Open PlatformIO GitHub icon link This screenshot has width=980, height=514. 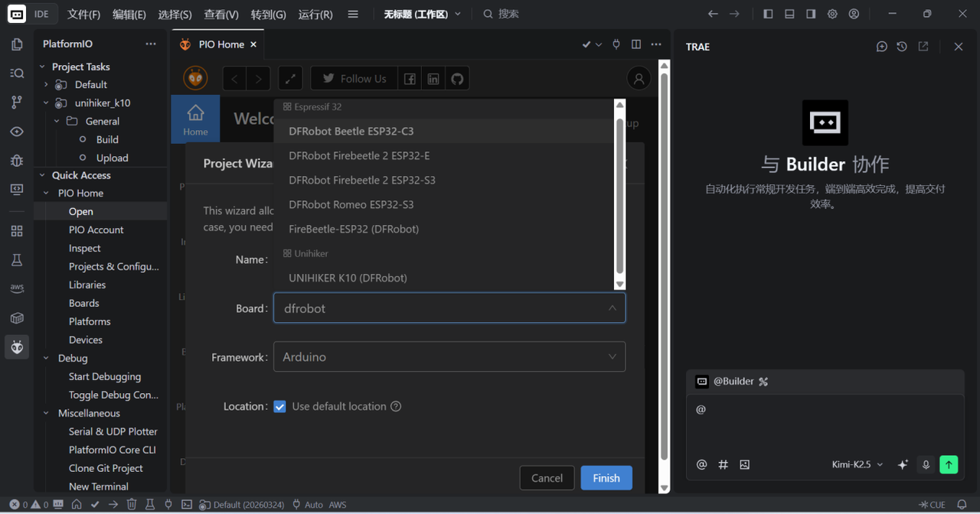click(x=457, y=79)
